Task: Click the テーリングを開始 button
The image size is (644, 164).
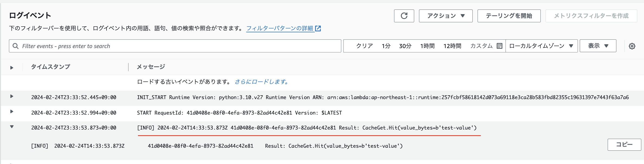Action: [509, 16]
